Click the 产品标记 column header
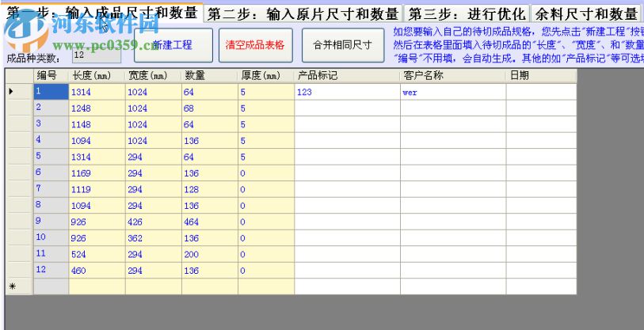Image resolution: width=644 pixels, height=330 pixels. [348, 75]
